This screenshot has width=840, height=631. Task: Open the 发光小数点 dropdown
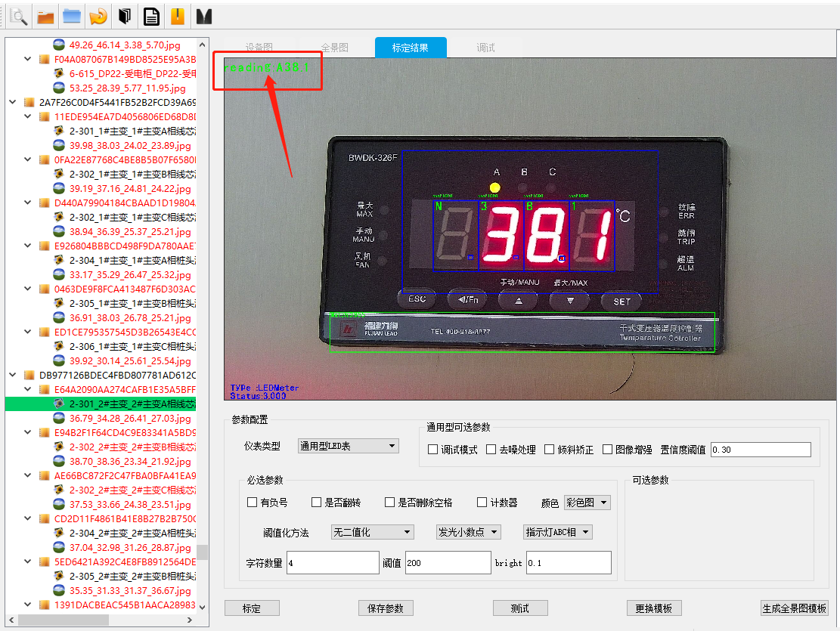tap(469, 532)
